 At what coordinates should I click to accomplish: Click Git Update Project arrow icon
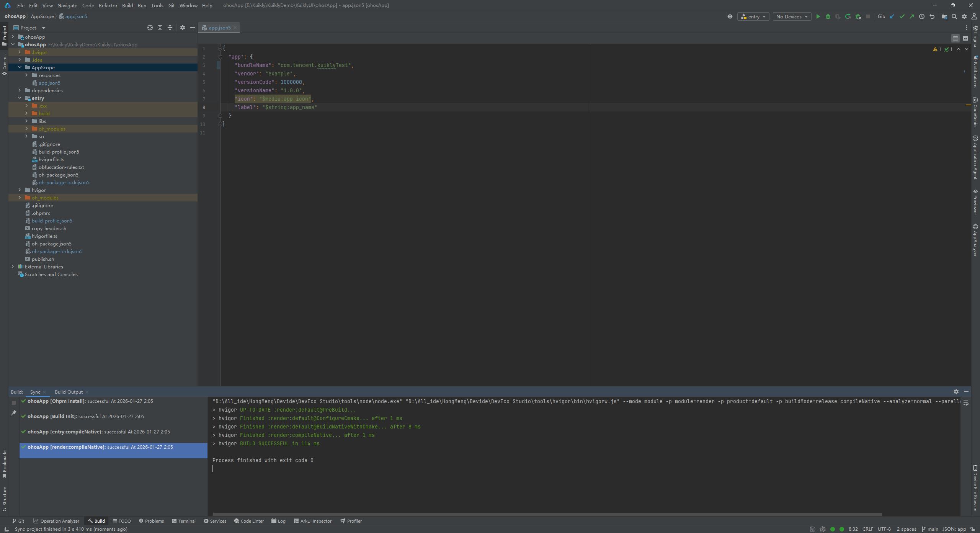click(x=892, y=16)
